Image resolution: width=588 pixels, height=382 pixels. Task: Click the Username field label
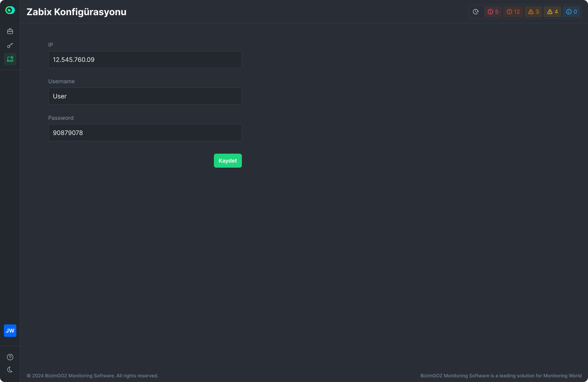click(x=61, y=81)
